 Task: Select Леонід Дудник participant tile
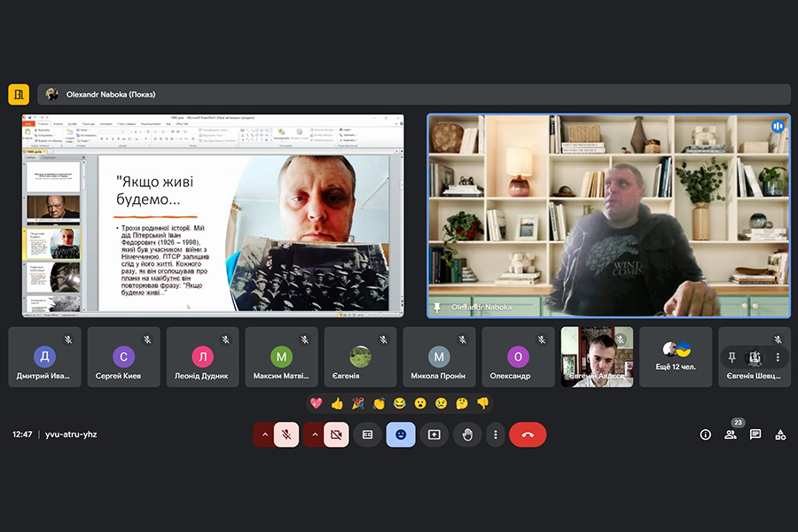(x=202, y=356)
